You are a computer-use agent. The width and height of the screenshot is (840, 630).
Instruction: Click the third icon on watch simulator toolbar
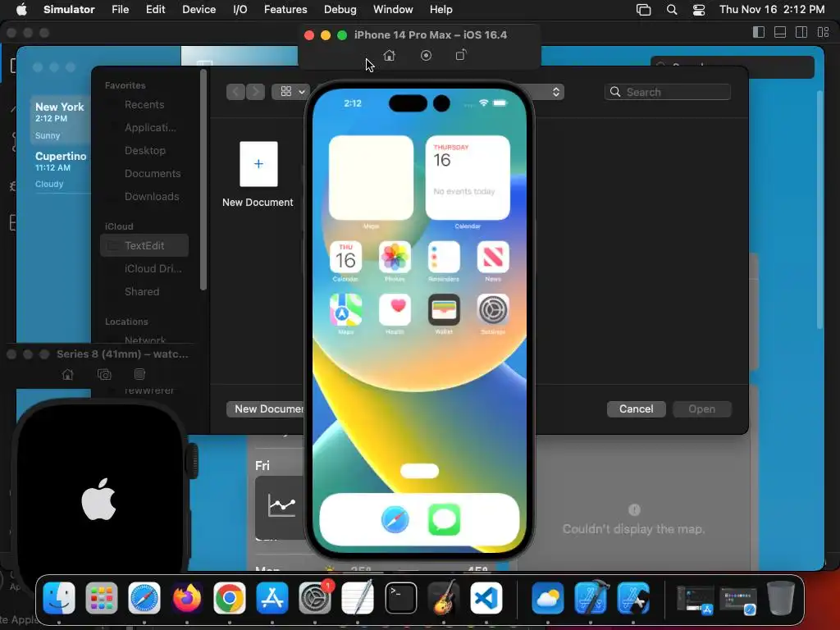[139, 374]
